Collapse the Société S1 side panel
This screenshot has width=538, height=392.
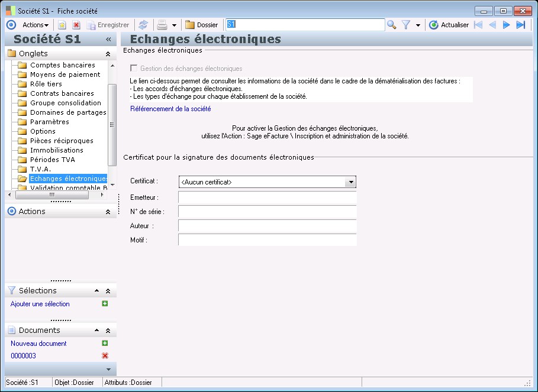[108, 40]
